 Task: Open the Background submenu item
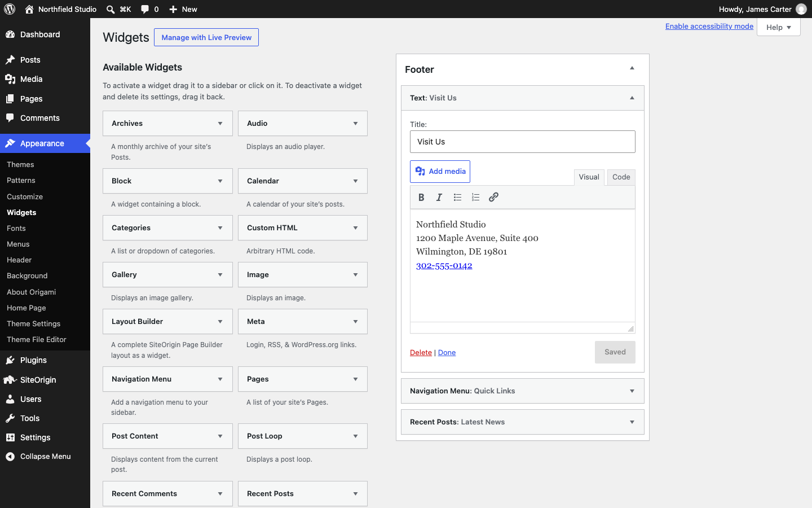pos(27,276)
